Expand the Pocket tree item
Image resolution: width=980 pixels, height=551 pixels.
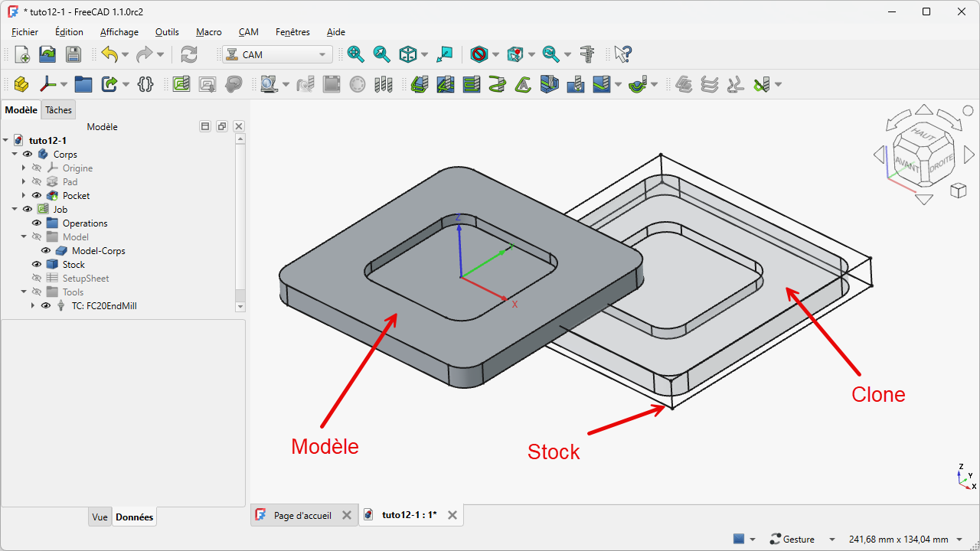[x=24, y=196]
